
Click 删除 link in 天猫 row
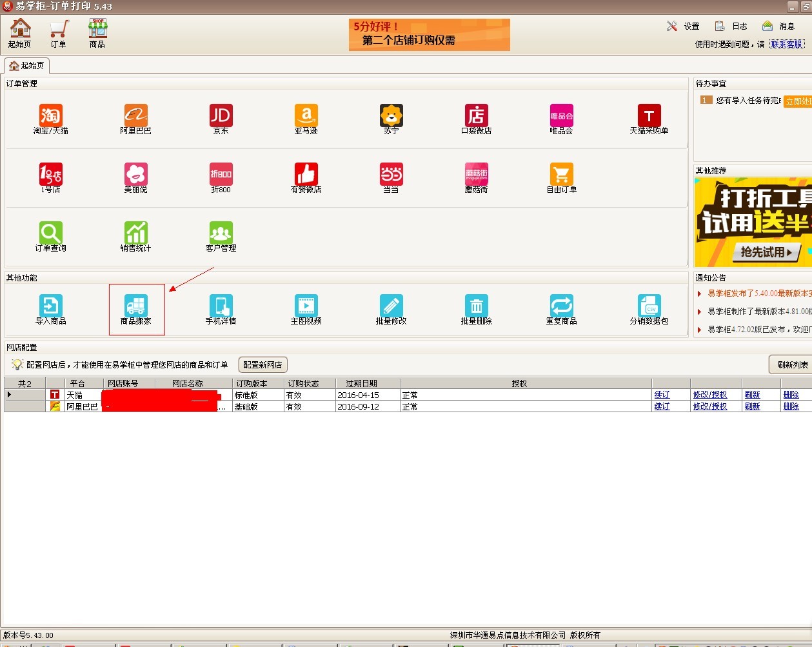pos(791,395)
